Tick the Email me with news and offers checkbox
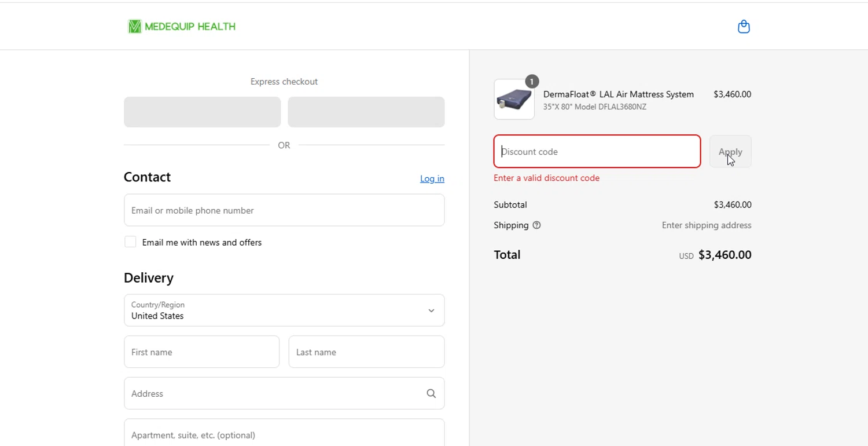Screen dimensions: 868x446 130,242
